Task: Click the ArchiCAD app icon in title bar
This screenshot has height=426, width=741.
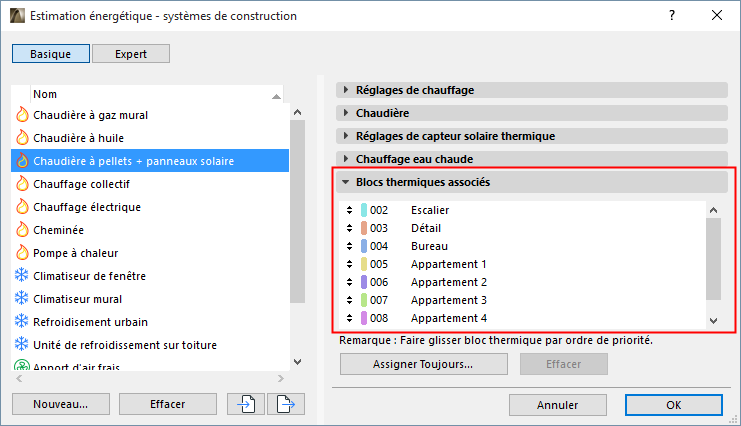Action: tap(17, 16)
